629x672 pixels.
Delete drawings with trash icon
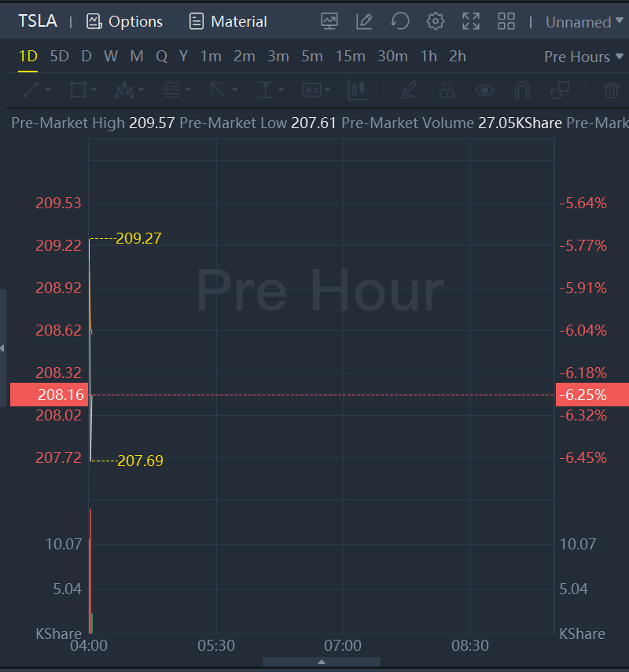coord(611,90)
